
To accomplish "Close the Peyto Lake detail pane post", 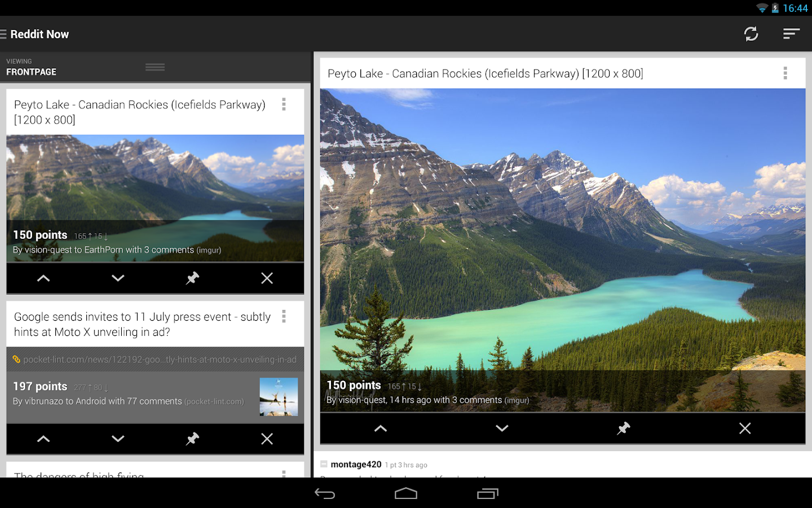I will (745, 428).
